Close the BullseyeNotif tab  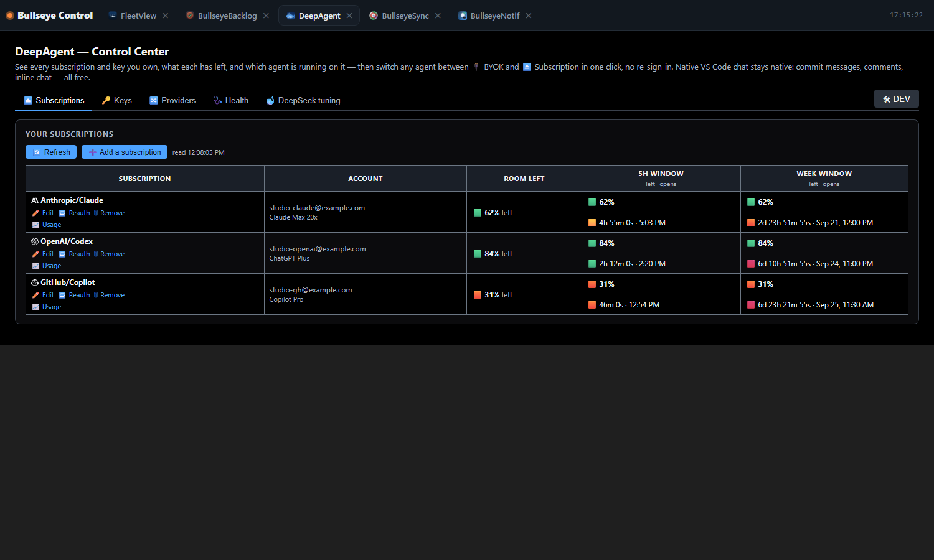(528, 16)
